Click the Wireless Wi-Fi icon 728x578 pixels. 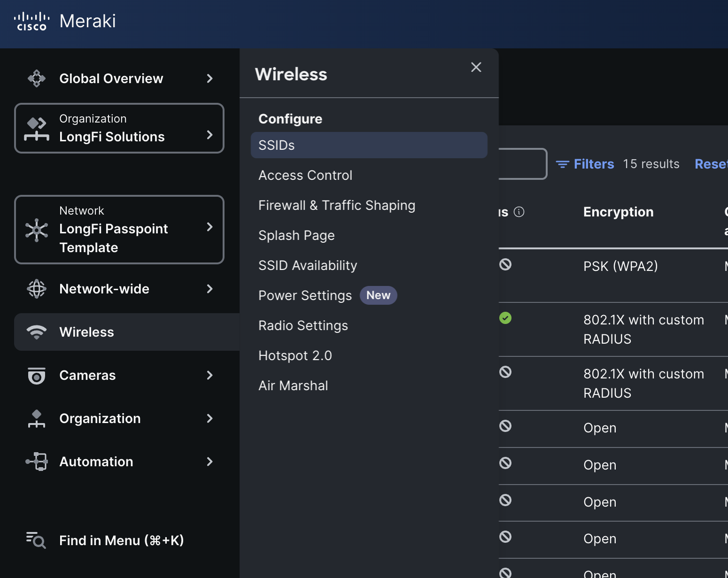[x=37, y=332]
